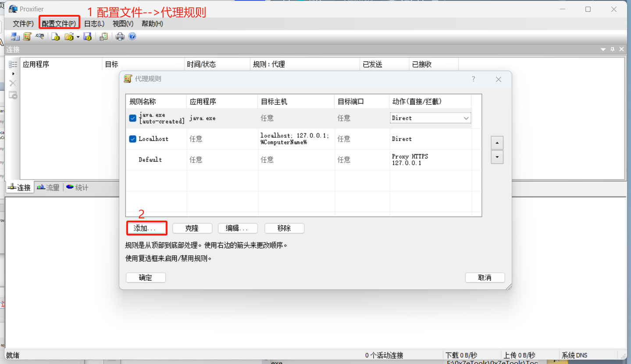Select the Proxy Rules toolbar icon
Image resolution: width=631 pixels, height=364 pixels.
pos(27,36)
